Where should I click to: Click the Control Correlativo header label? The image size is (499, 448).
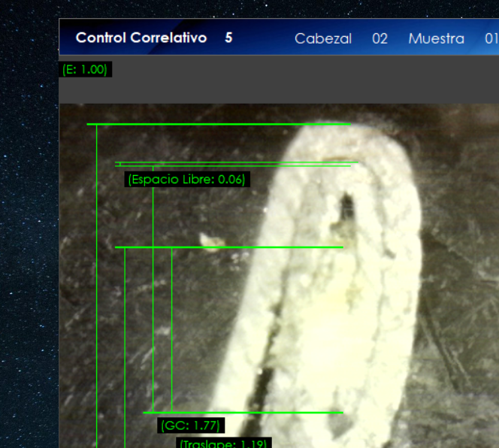click(141, 38)
